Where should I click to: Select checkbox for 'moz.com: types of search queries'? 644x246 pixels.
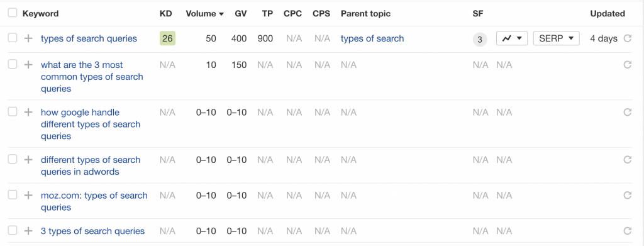13,194
